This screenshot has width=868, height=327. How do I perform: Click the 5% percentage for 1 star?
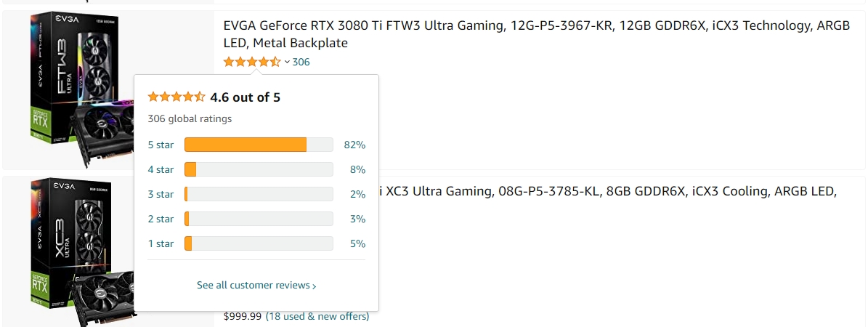[x=357, y=243]
